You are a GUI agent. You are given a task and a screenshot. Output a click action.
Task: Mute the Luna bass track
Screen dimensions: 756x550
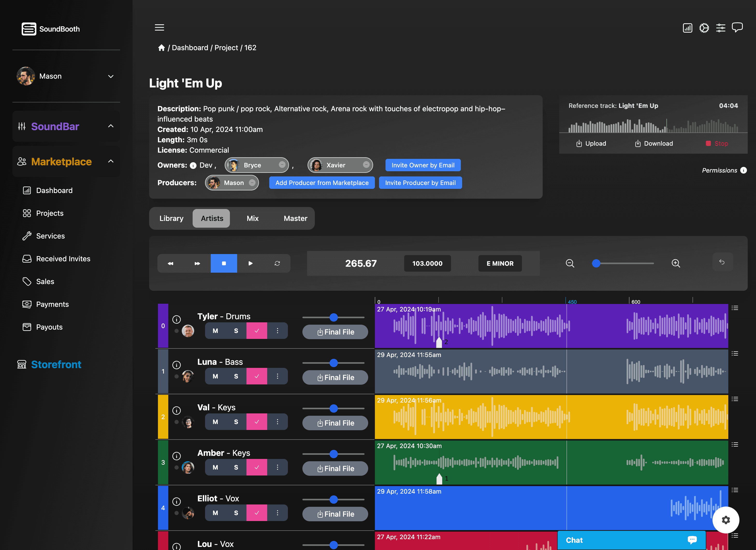[215, 376]
